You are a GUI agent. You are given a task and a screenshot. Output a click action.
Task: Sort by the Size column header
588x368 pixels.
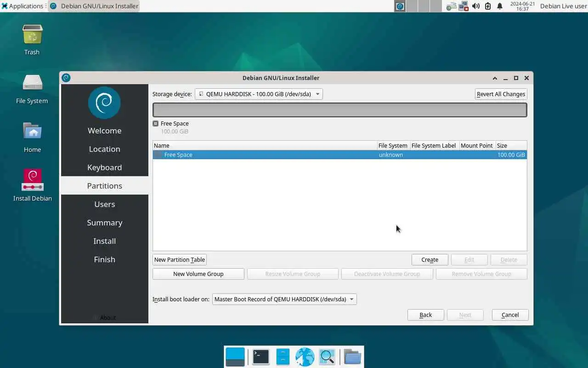pyautogui.click(x=511, y=145)
